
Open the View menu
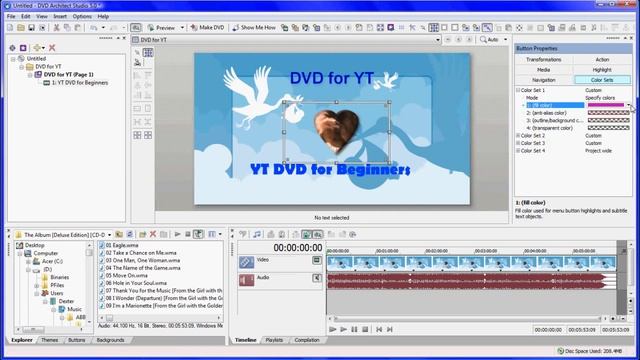(42, 16)
